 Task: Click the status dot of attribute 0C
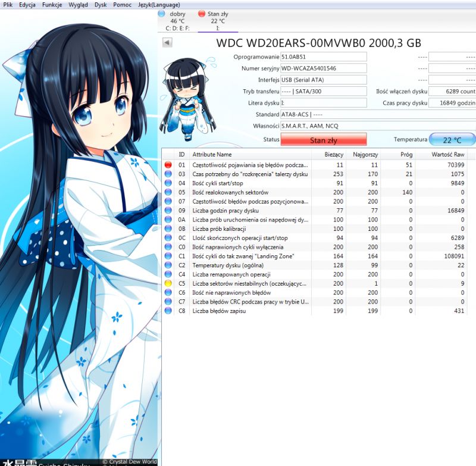point(168,237)
